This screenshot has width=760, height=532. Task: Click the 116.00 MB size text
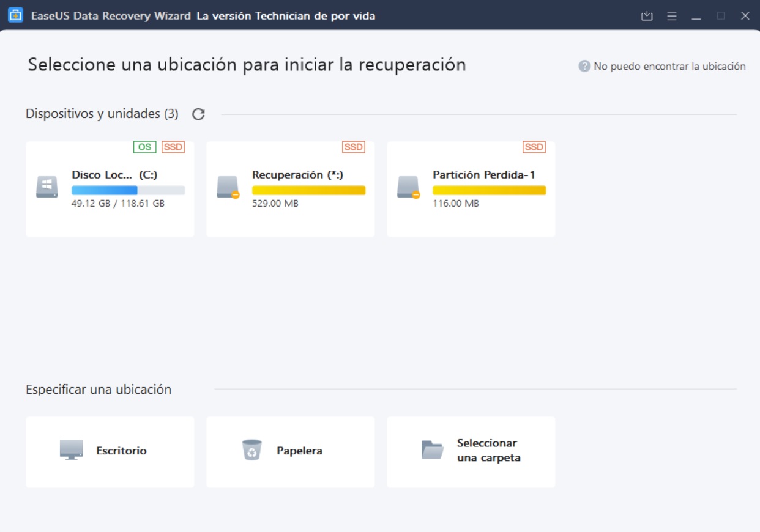click(x=456, y=204)
